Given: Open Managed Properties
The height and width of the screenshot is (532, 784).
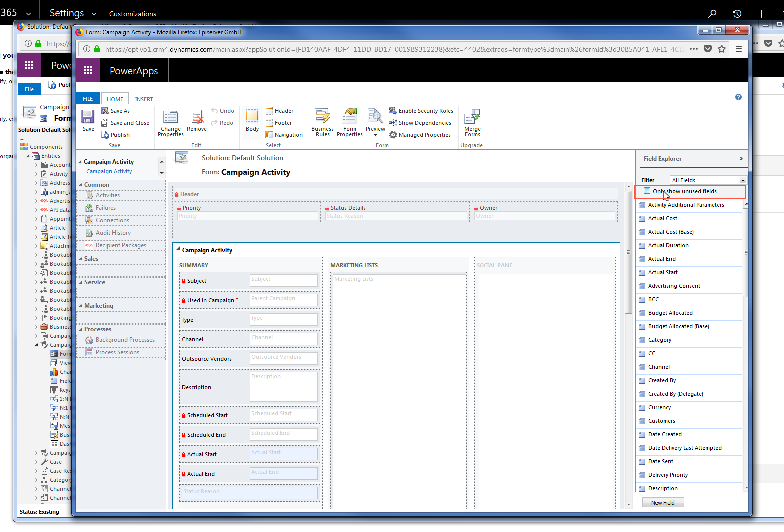Looking at the screenshot, I should (x=420, y=135).
